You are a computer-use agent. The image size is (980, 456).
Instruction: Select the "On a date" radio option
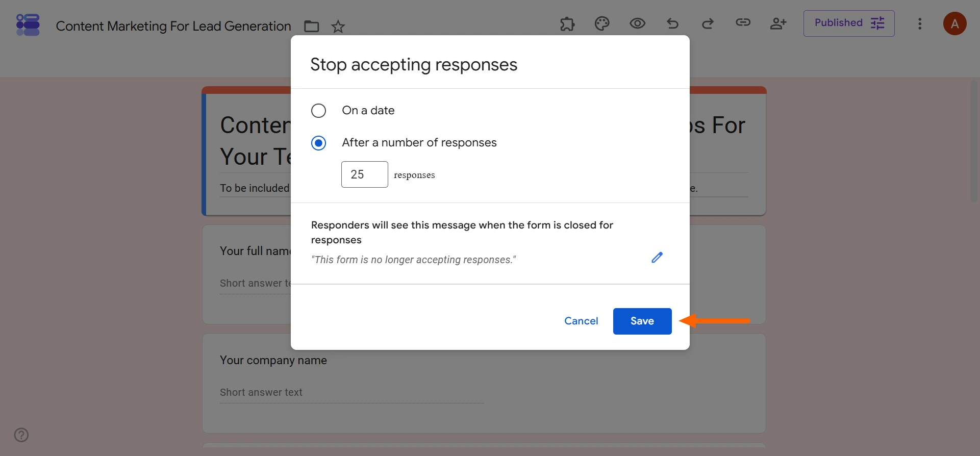(318, 111)
